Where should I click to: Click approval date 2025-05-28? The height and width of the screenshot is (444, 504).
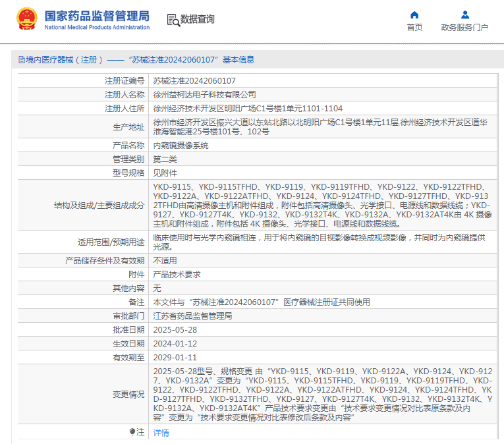(175, 329)
